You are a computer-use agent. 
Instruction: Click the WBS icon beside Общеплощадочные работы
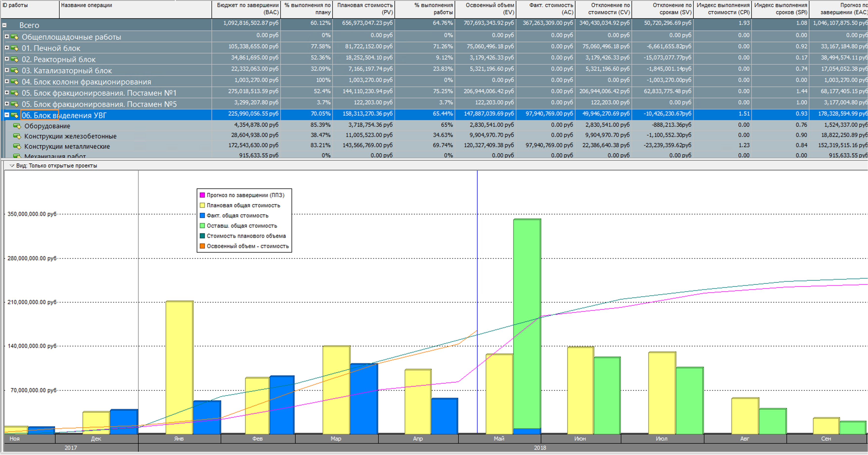point(15,37)
